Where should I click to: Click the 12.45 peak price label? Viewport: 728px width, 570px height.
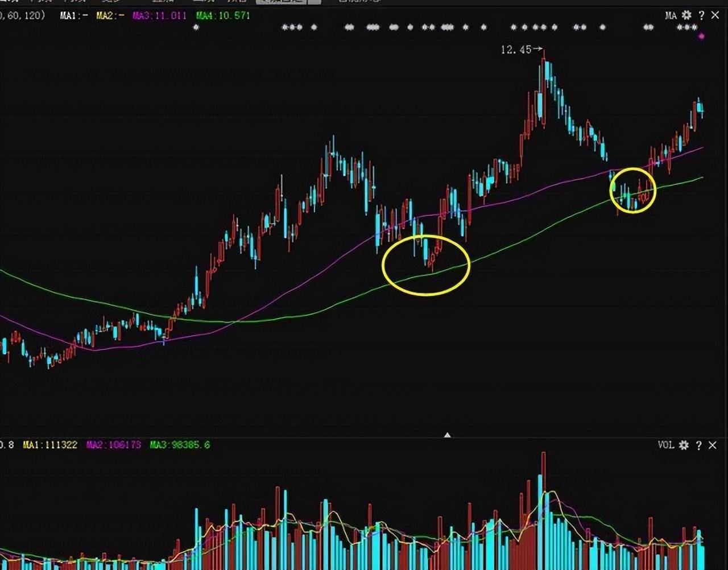516,50
